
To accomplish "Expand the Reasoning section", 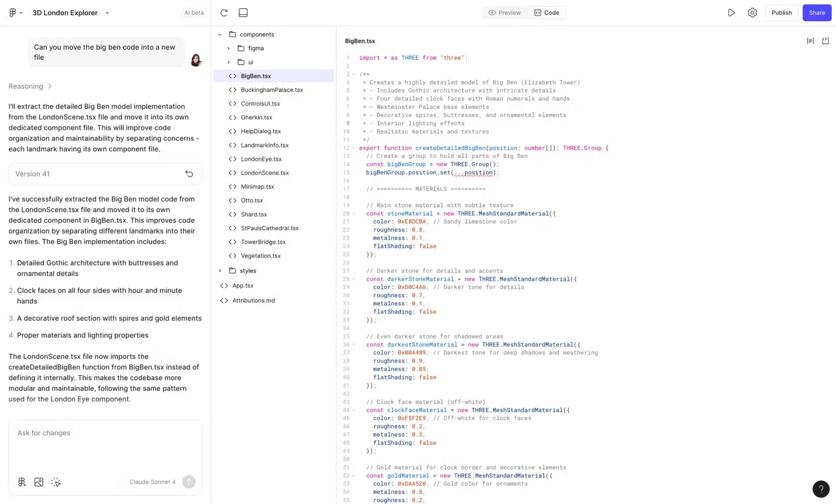I will click(x=30, y=86).
